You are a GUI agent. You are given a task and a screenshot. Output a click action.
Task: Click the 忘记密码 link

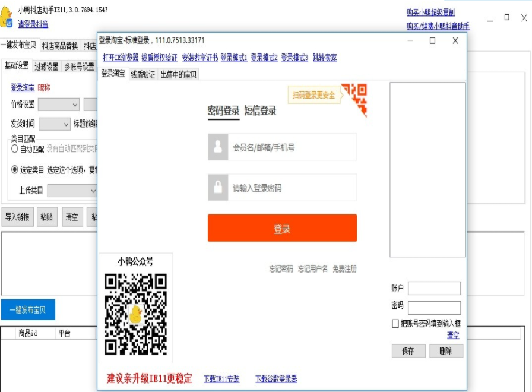(281, 269)
